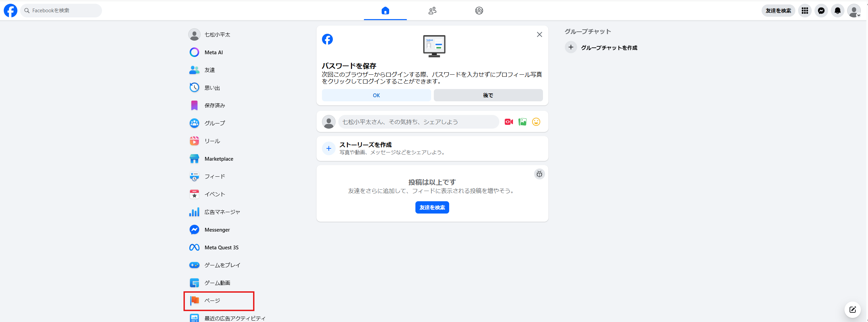868x322 pixels.
Task: Expand グループチャットを作成 with the plus icon
Action: coord(571,47)
